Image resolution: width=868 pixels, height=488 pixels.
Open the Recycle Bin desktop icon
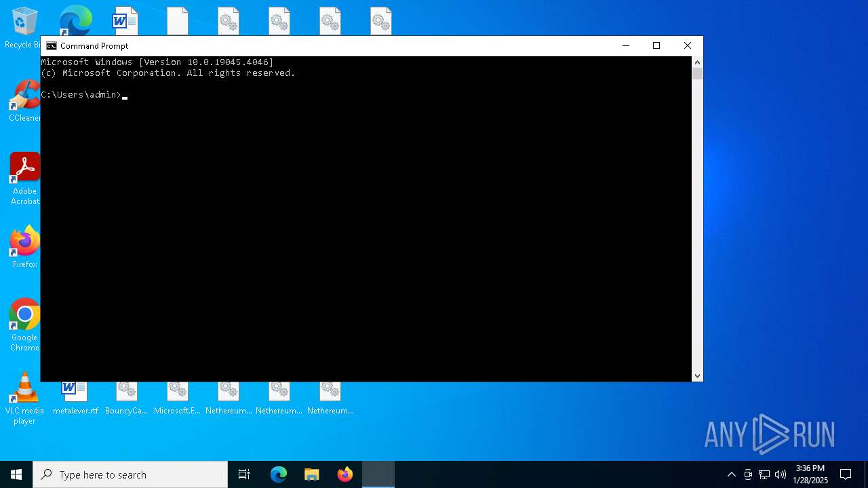coord(24,27)
